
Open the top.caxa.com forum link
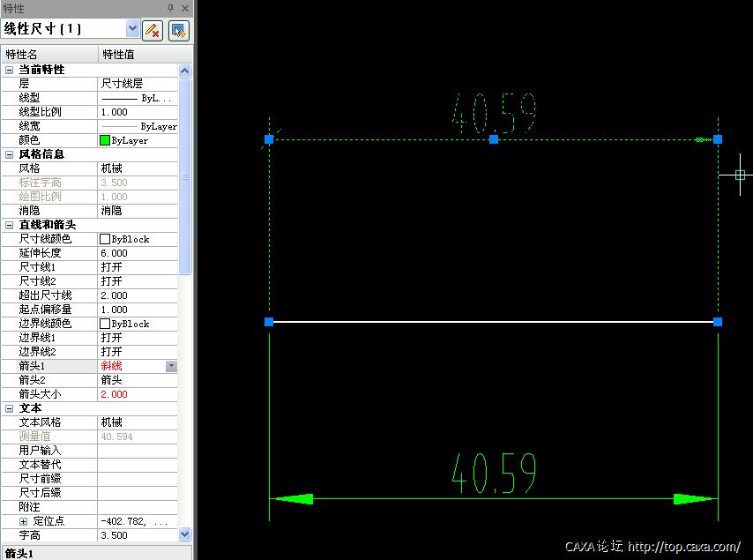tap(683, 547)
